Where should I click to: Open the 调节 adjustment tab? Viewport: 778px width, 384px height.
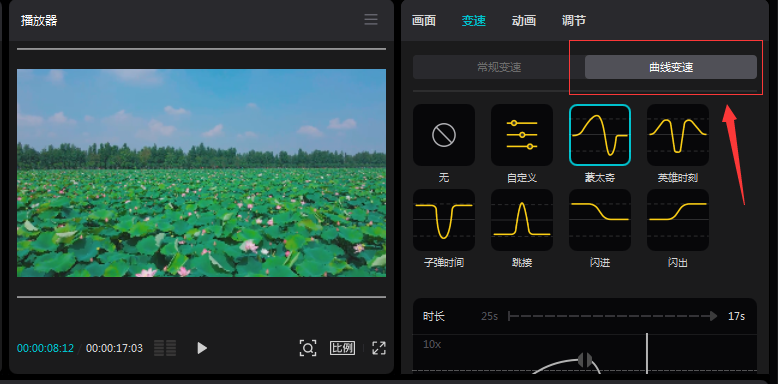tap(574, 21)
